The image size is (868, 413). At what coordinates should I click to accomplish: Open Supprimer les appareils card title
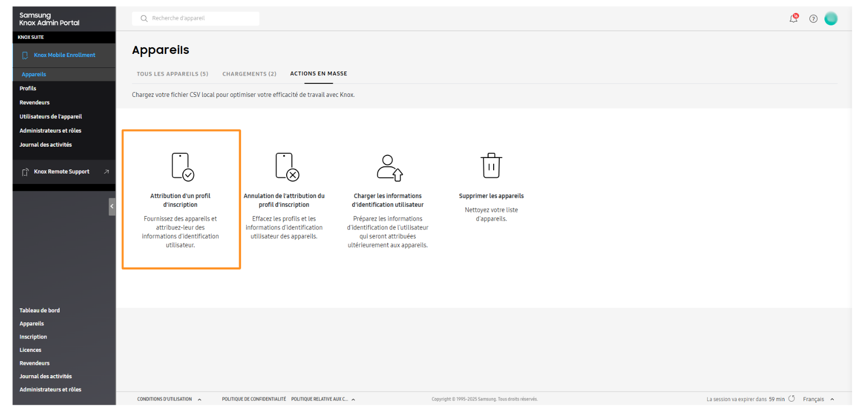coord(491,196)
